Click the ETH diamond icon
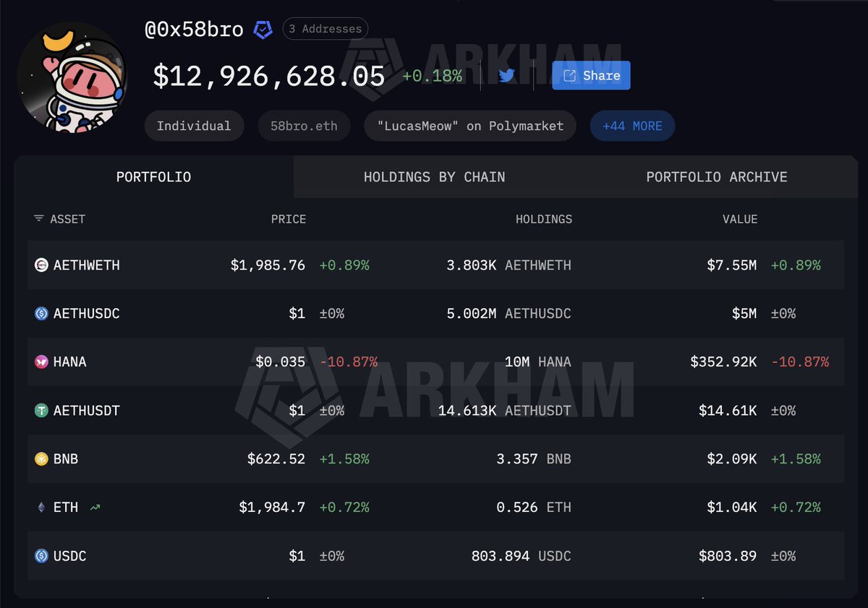Screen dimensions: 868x608 41,508
